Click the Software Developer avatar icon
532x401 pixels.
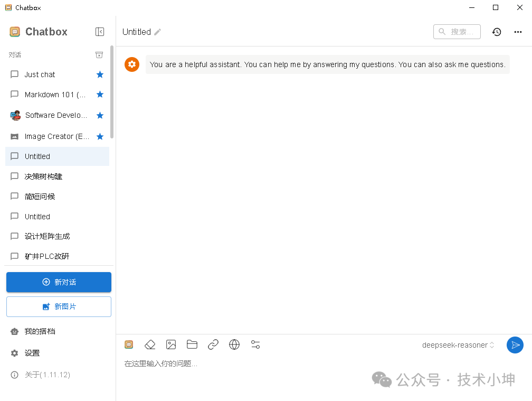point(15,116)
